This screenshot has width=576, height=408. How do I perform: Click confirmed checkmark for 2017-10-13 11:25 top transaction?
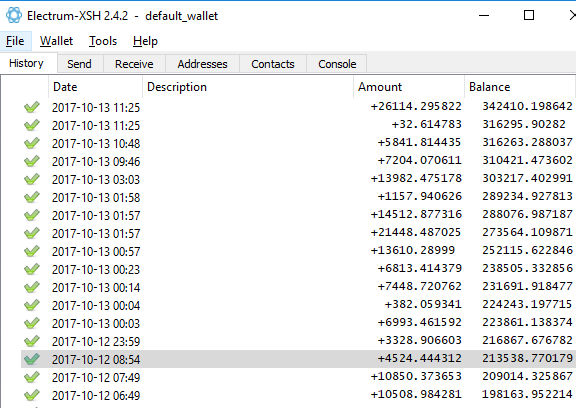32,107
